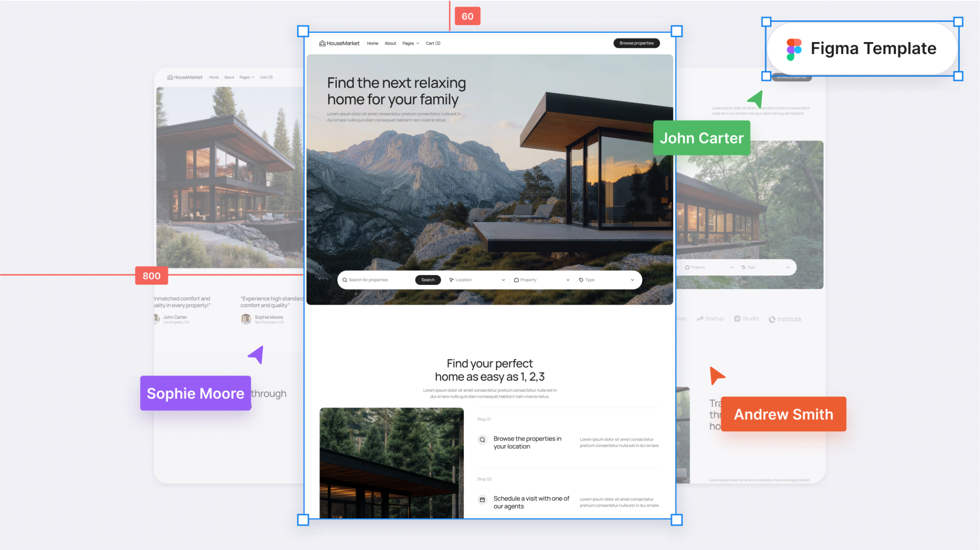Click the HouseMarket home logo icon
Image resolution: width=980 pixels, height=550 pixels.
tap(322, 43)
